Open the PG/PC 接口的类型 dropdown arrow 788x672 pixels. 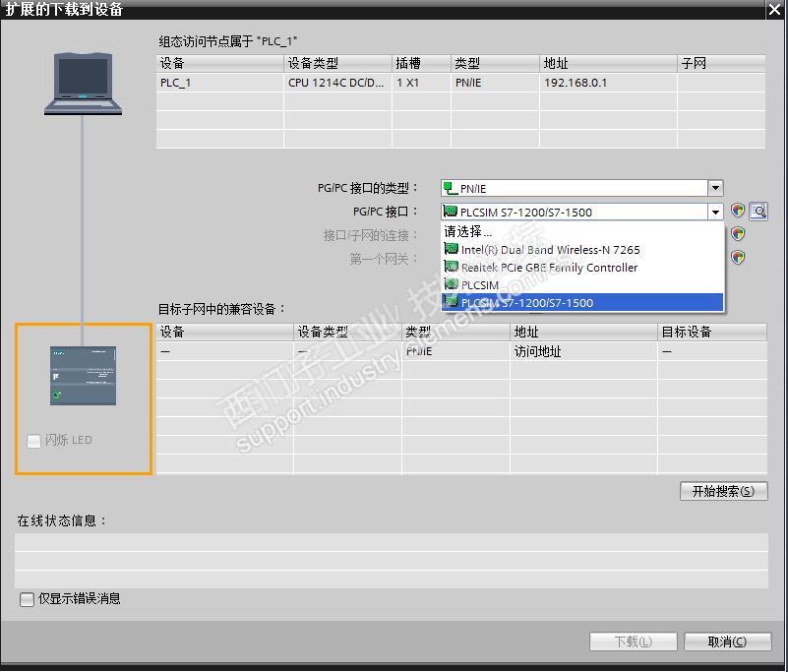point(715,189)
